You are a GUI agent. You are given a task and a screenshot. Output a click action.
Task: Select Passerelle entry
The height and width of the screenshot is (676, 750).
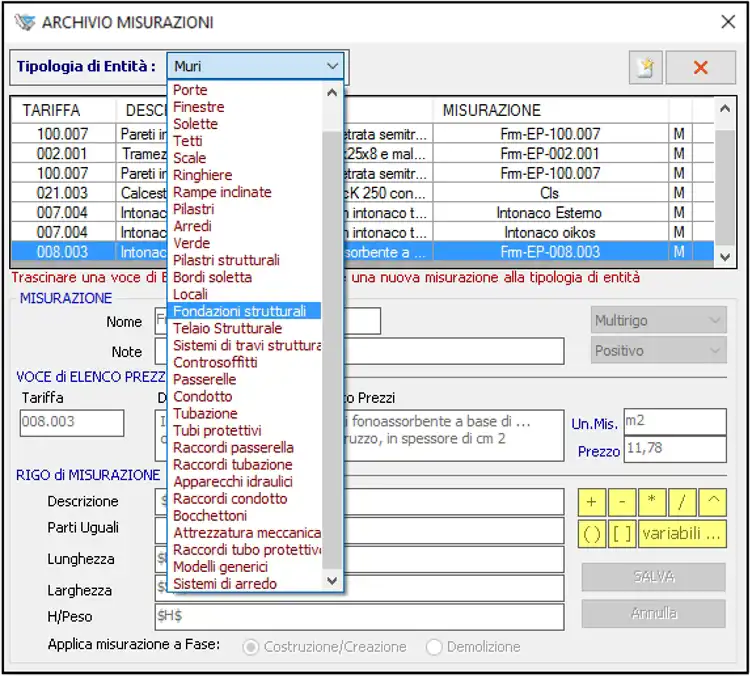point(245,379)
